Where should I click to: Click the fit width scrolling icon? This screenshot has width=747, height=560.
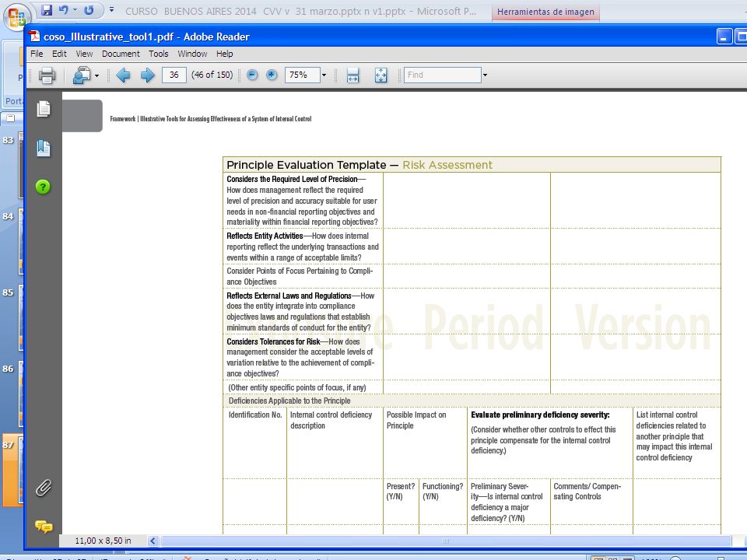[352, 75]
